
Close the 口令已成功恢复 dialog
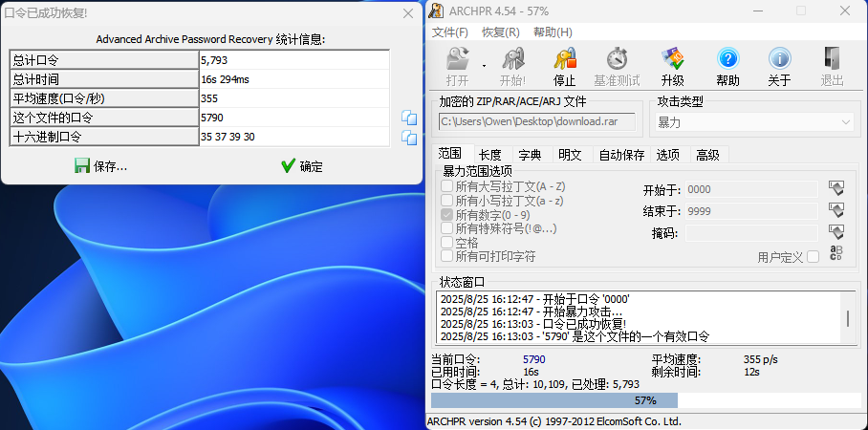point(408,13)
